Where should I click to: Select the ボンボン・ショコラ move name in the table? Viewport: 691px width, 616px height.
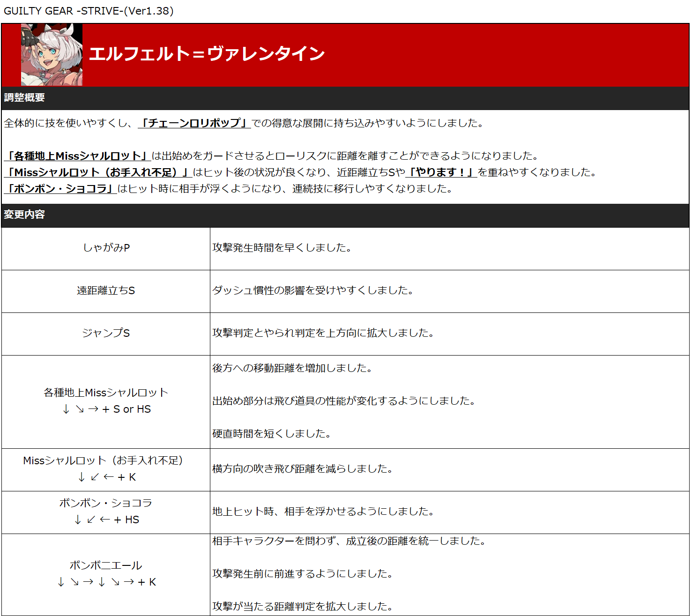click(106, 503)
